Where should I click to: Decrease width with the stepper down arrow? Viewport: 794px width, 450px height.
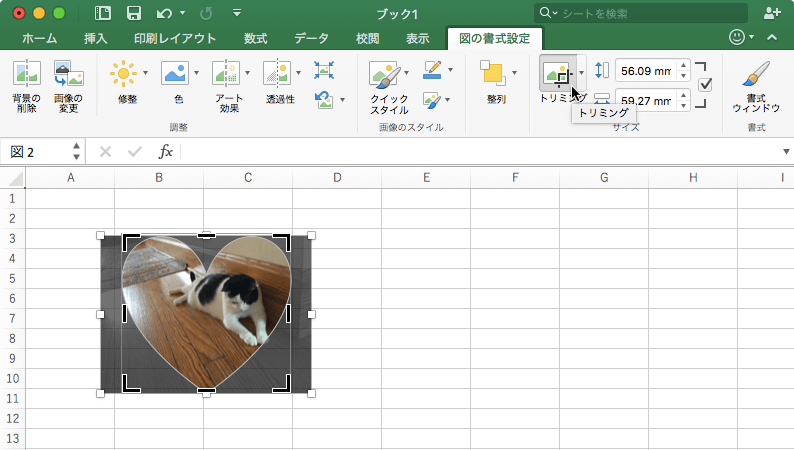(684, 106)
